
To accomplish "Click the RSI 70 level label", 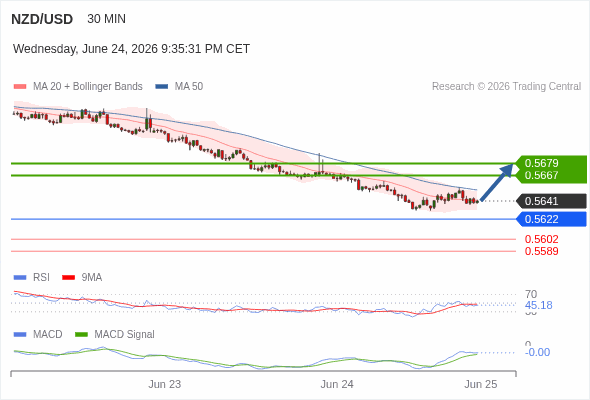I will coord(531,294).
